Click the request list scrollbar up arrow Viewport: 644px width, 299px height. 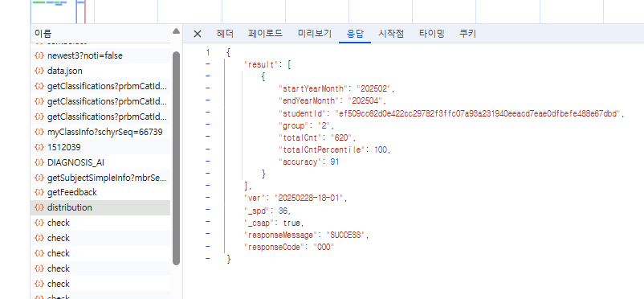[x=176, y=31]
